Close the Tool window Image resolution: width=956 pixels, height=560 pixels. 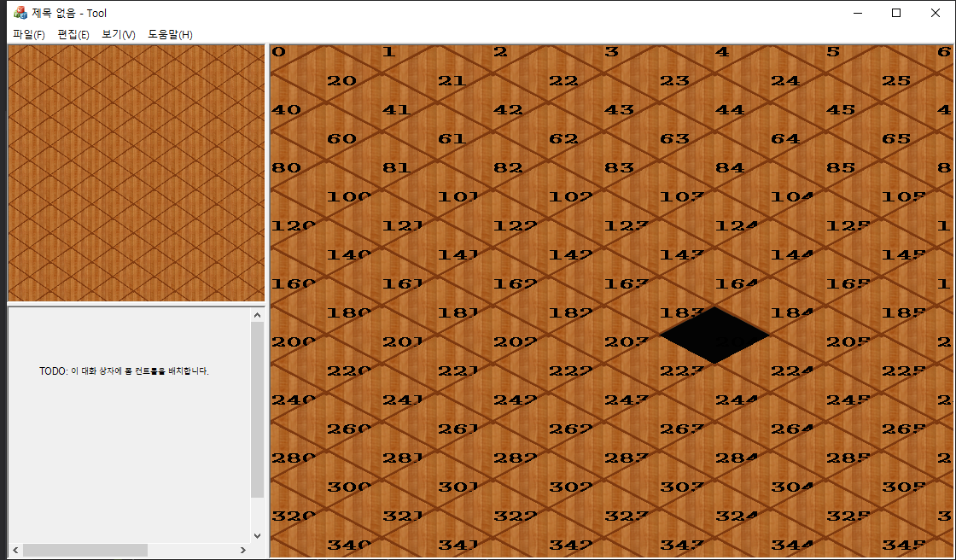pyautogui.click(x=936, y=13)
